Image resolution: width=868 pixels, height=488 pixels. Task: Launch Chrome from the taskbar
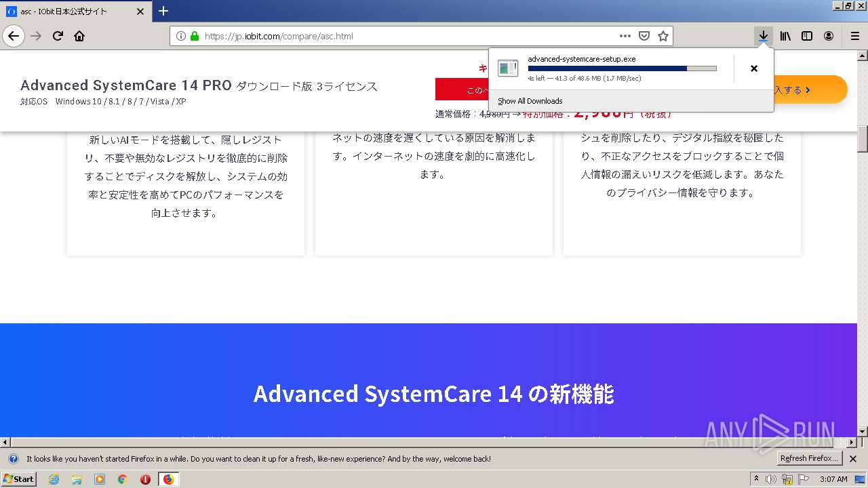(123, 479)
